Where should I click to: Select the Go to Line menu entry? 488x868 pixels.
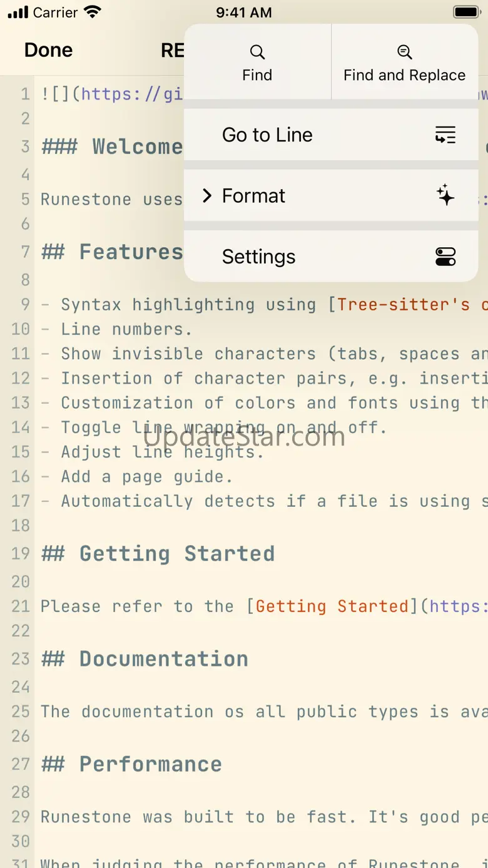pyautogui.click(x=268, y=135)
